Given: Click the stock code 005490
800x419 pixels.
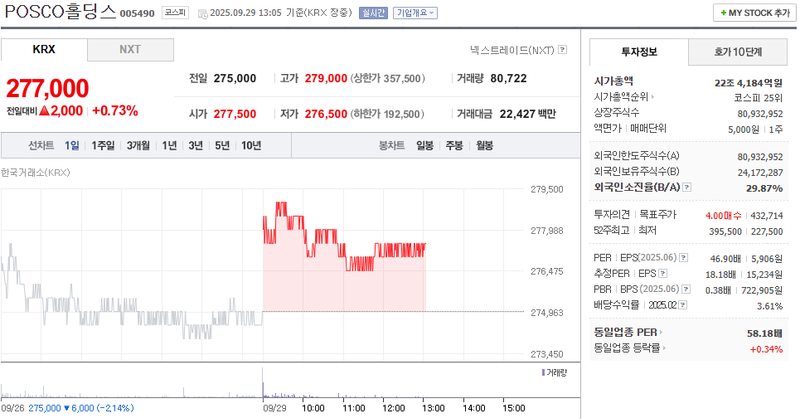Looking at the screenshot, I should pos(137,13).
